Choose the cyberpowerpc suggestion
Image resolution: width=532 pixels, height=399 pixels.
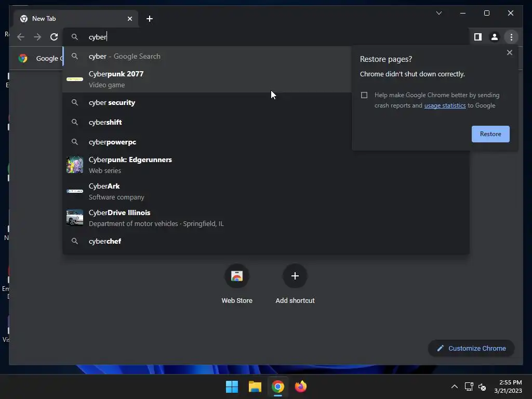coord(207,142)
